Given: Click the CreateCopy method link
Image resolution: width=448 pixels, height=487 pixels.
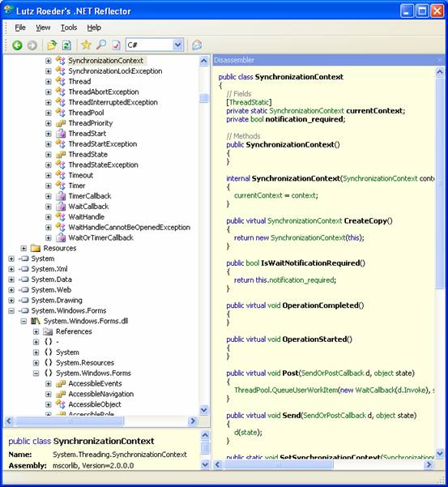Looking at the screenshot, I should click(365, 221).
